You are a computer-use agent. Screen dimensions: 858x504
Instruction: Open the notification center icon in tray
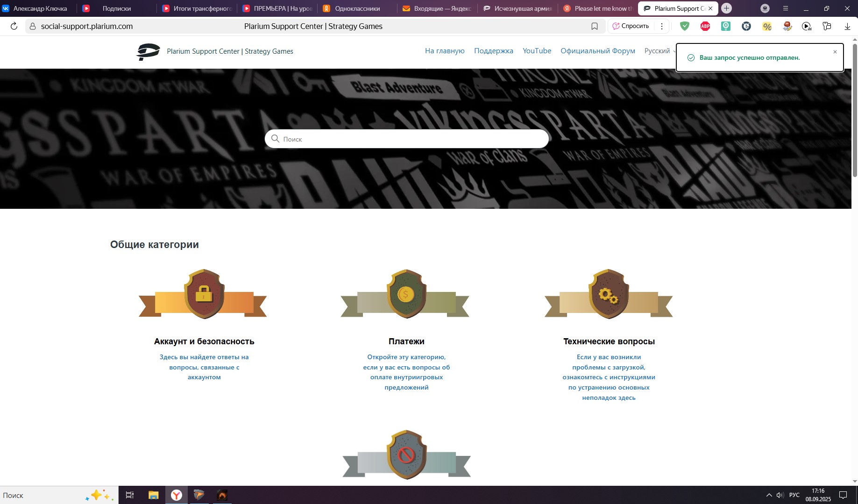[843, 495]
